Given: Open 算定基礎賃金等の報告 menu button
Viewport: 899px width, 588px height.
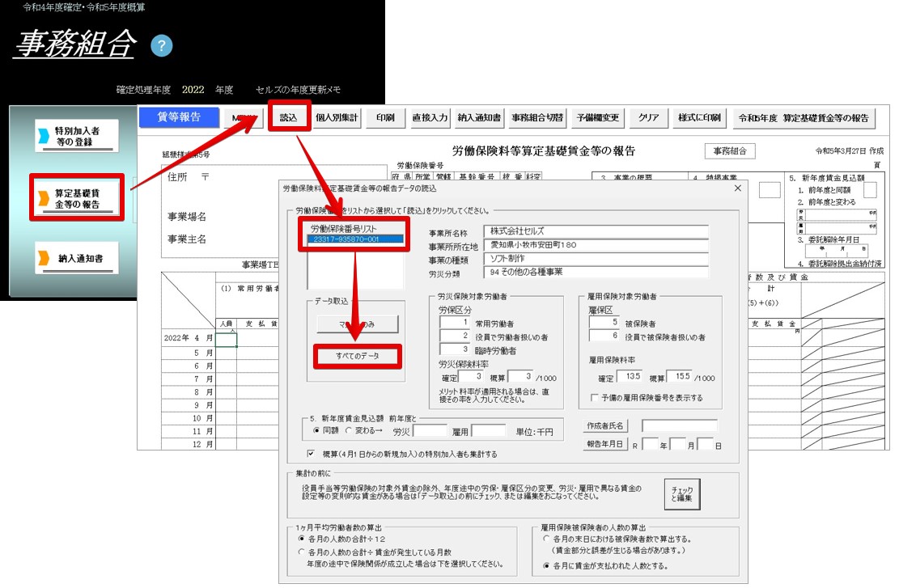Looking at the screenshot, I should (x=77, y=198).
